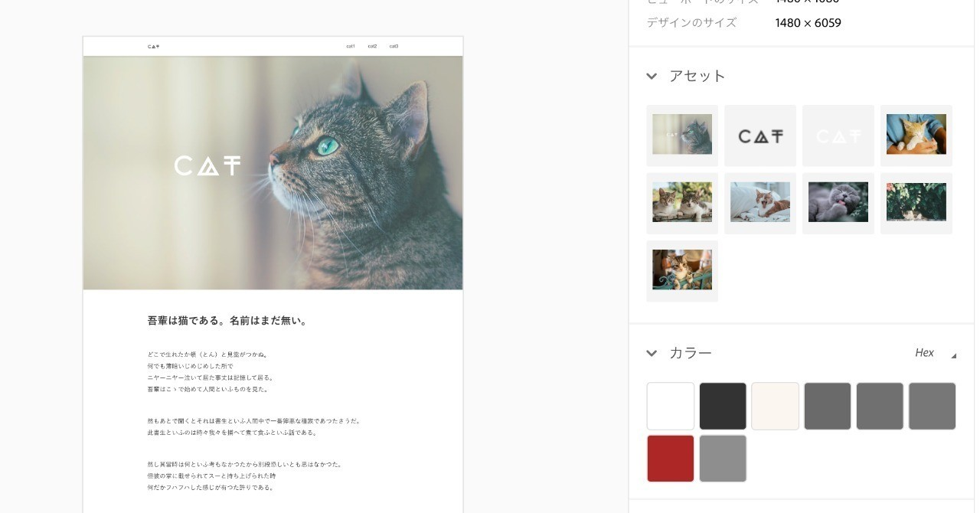The image size is (980, 513).
Task: Click cat2 nav link in artboard
Action: 372,46
